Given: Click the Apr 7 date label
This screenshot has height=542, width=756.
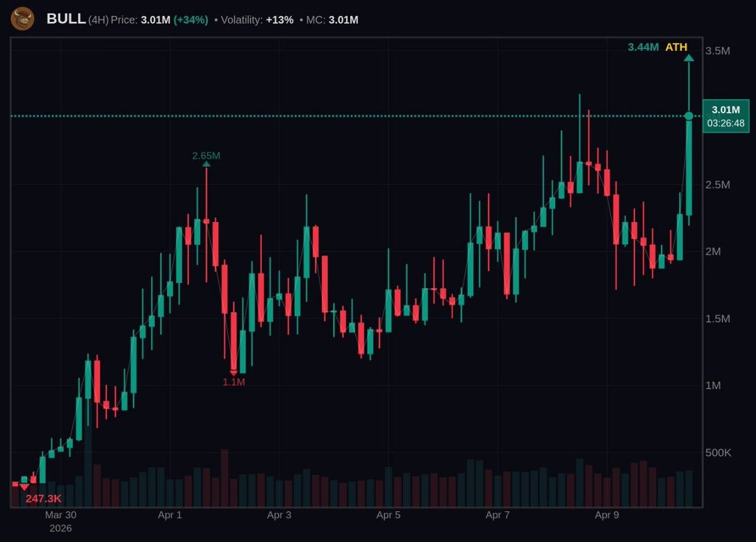Looking at the screenshot, I should pyautogui.click(x=498, y=515).
